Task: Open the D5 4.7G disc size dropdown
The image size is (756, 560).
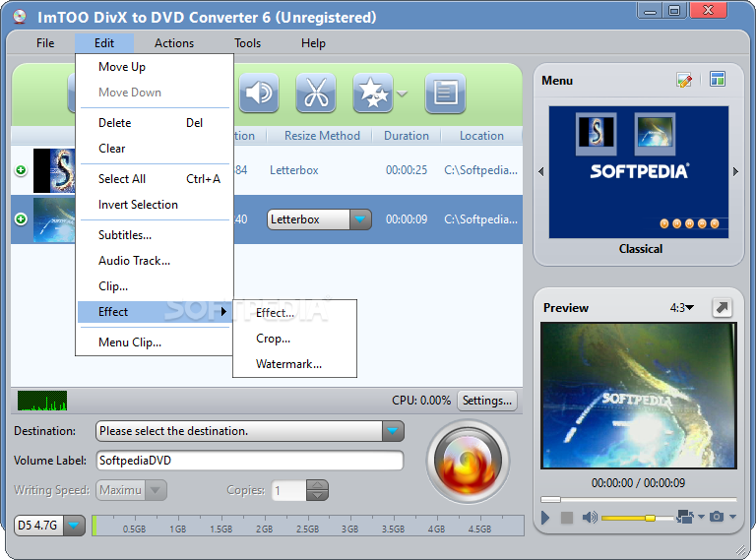Action: click(x=74, y=526)
